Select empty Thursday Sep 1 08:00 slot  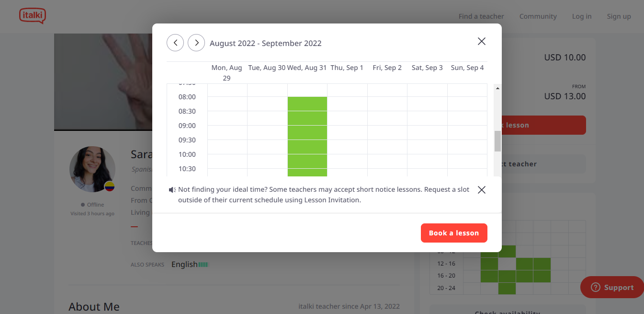click(x=347, y=104)
